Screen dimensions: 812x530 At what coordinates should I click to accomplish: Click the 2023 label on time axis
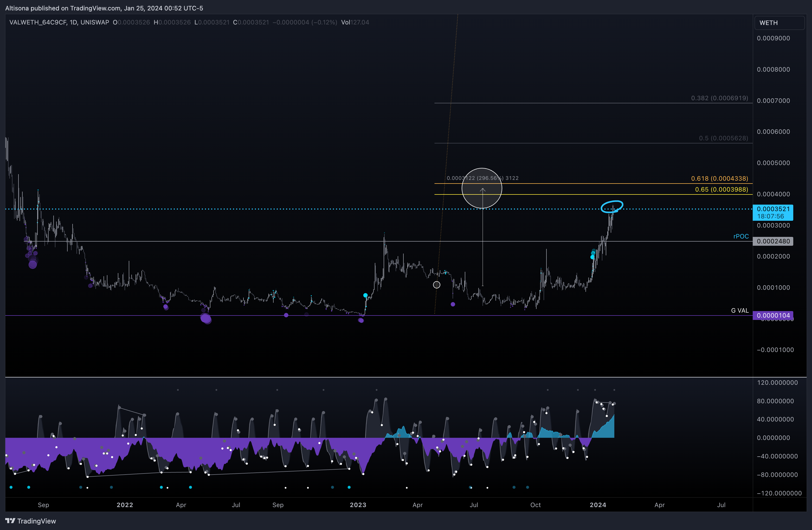point(358,505)
